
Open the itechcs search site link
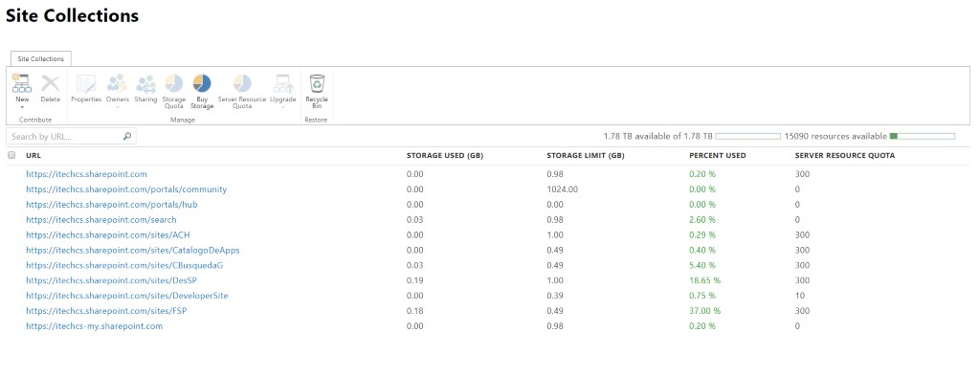[x=101, y=220]
